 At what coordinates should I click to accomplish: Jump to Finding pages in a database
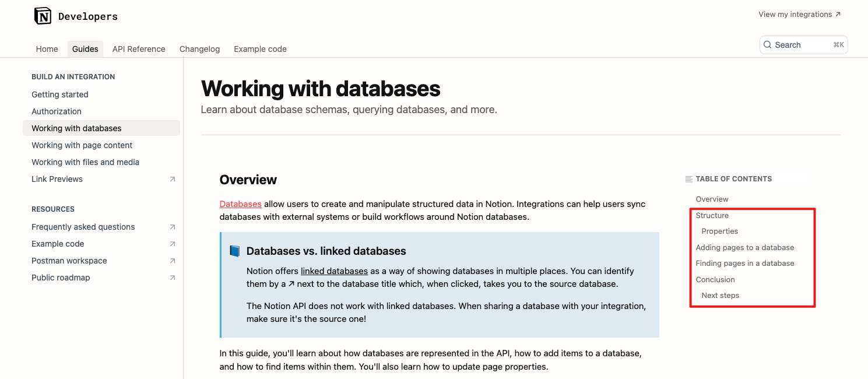pyautogui.click(x=744, y=264)
